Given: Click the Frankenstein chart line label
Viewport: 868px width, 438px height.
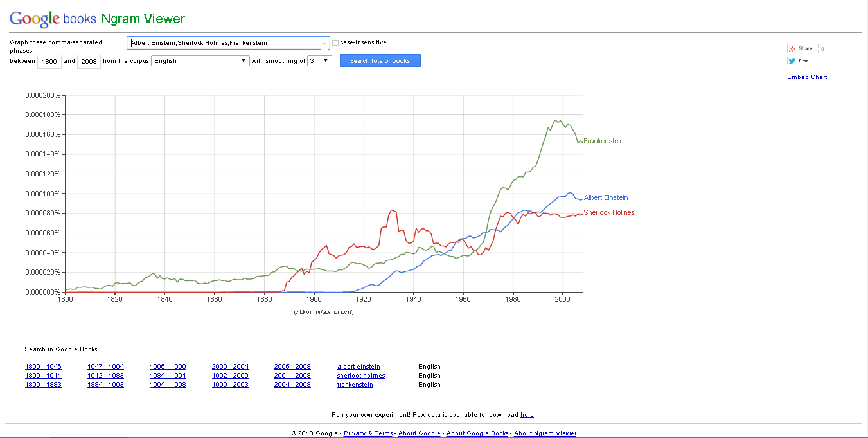Looking at the screenshot, I should coord(603,141).
